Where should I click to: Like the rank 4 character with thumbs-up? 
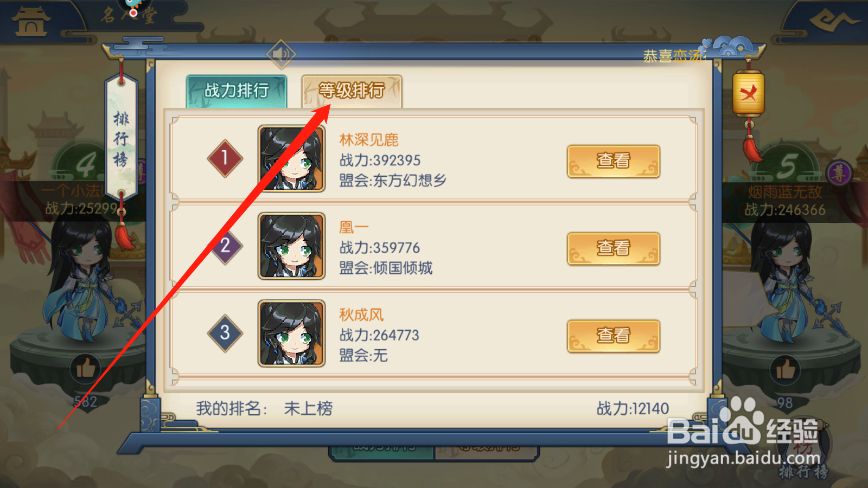85,369
